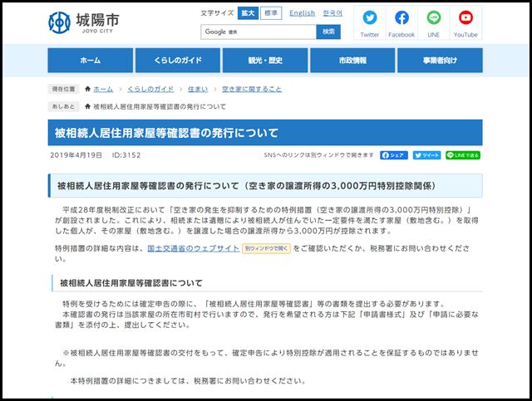
Task: Click the blue page title banner
Action: [265, 133]
